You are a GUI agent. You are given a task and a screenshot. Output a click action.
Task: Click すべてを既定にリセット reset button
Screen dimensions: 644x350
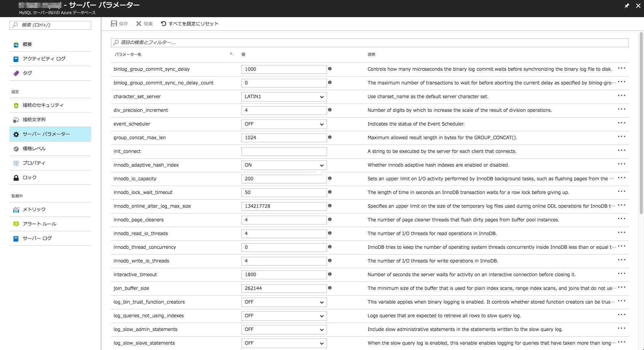coord(190,24)
